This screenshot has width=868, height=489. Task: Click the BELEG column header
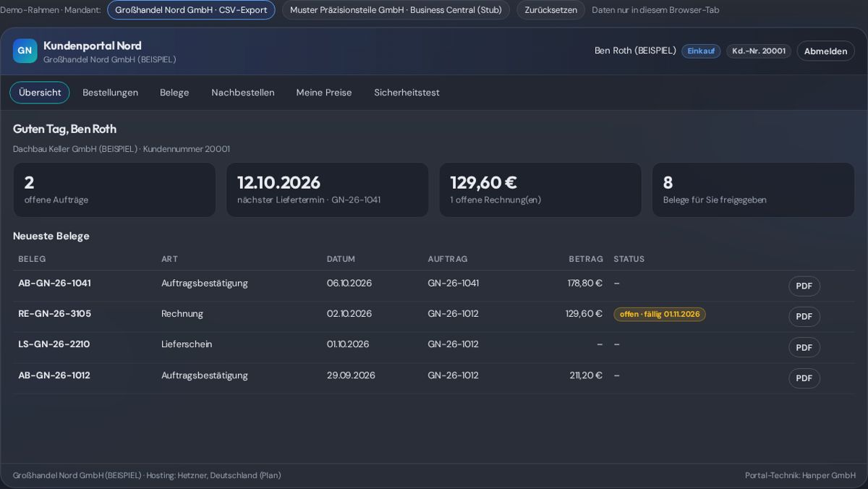point(32,259)
